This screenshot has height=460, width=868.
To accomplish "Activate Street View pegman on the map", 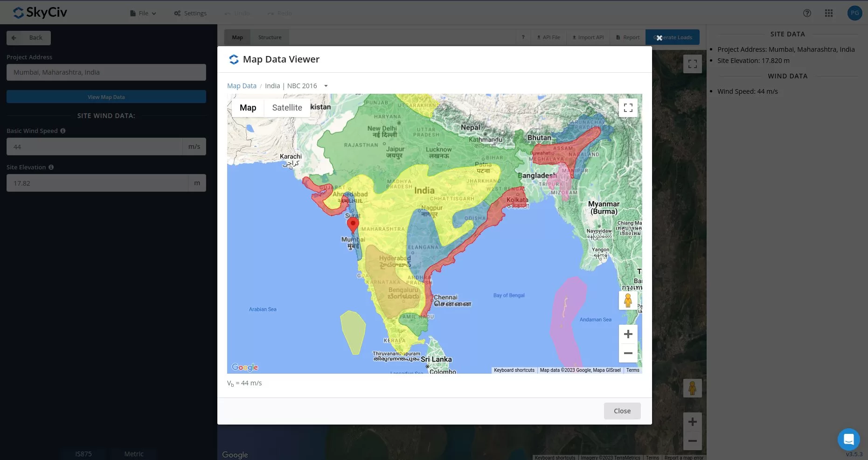I will click(x=628, y=300).
